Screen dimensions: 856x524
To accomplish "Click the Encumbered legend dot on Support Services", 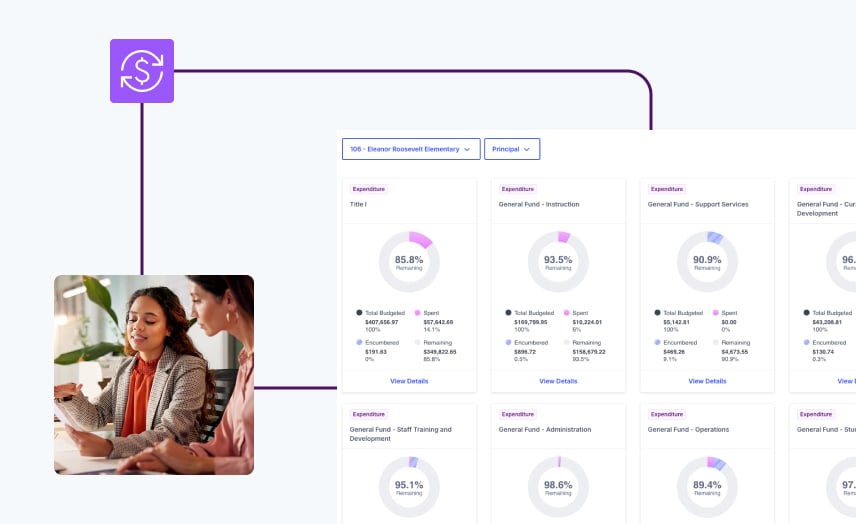I will click(657, 342).
